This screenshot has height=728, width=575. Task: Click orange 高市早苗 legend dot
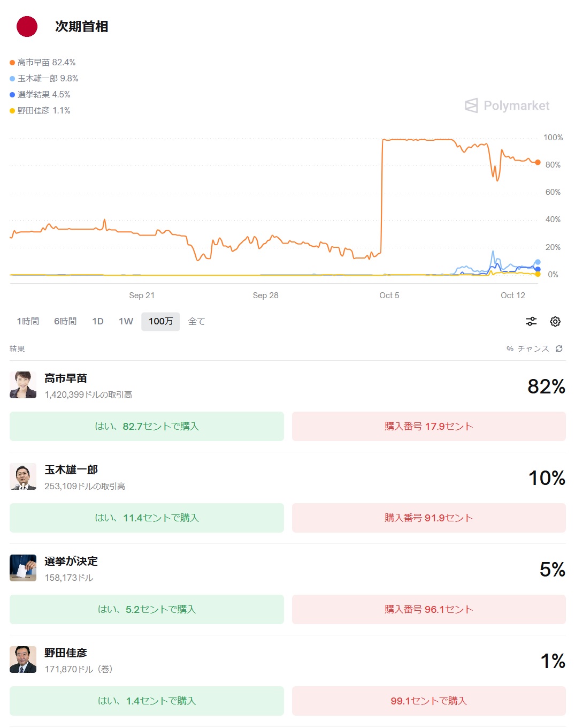pos(12,63)
